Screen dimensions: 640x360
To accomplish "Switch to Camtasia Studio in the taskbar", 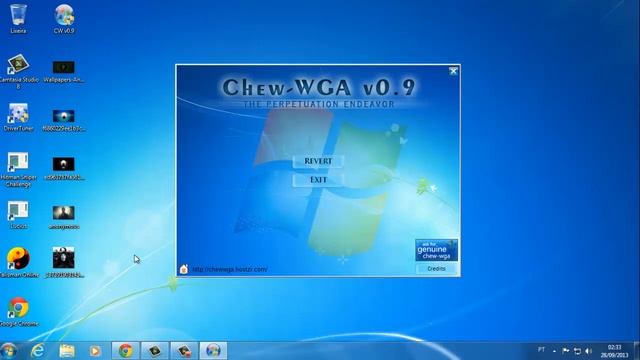I will coord(155,351).
